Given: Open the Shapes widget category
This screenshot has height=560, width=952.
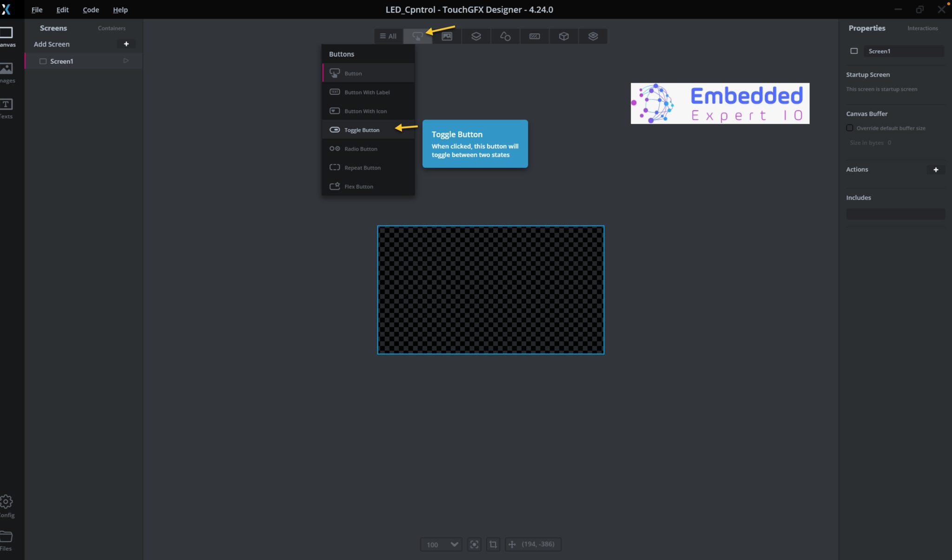Looking at the screenshot, I should [505, 36].
